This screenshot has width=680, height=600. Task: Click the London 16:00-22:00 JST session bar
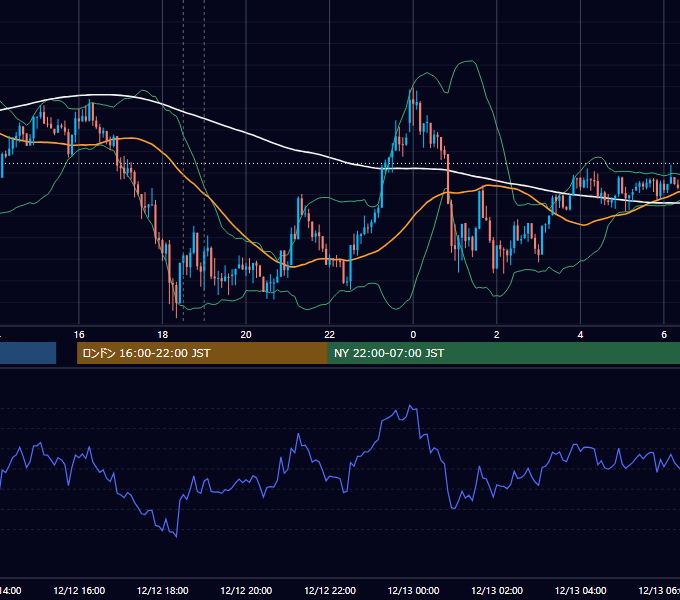[202, 353]
